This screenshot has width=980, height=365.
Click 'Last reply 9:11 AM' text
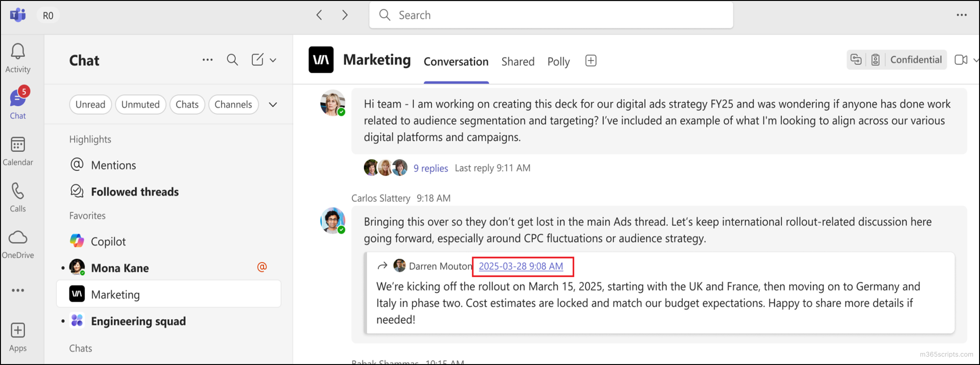coord(492,168)
